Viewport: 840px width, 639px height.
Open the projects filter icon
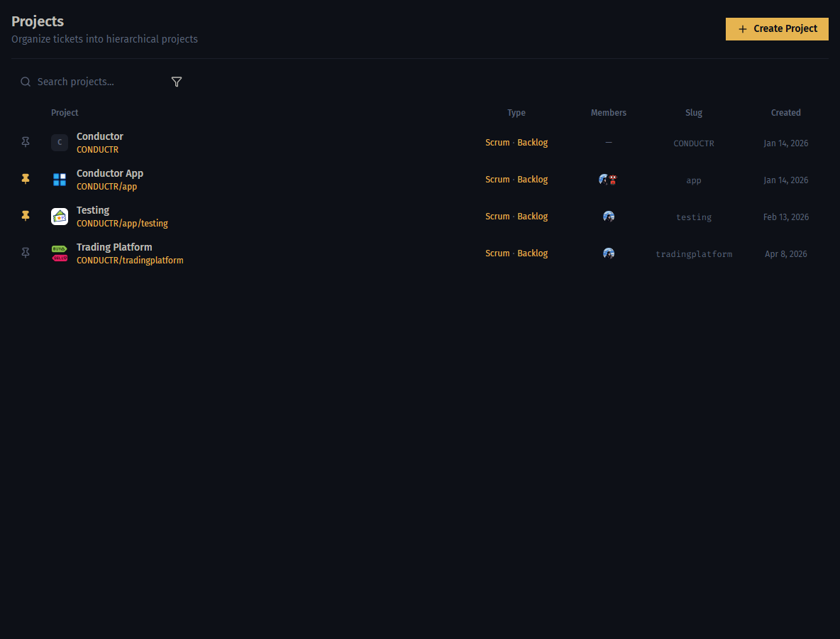click(176, 82)
